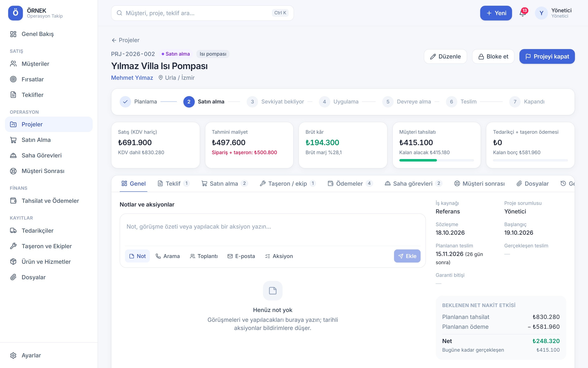The image size is (588, 368).
Task: Click the Saha Görevleri helmet icon in sidebar
Action: pyautogui.click(x=13, y=156)
